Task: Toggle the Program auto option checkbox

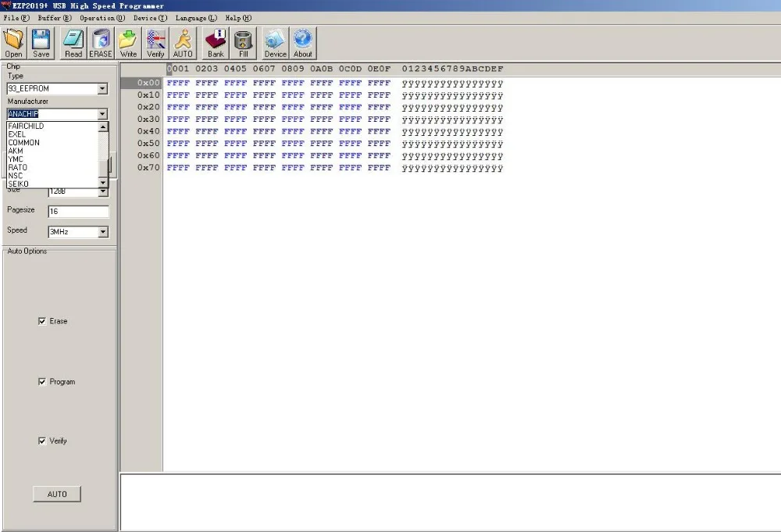Action: pos(42,381)
